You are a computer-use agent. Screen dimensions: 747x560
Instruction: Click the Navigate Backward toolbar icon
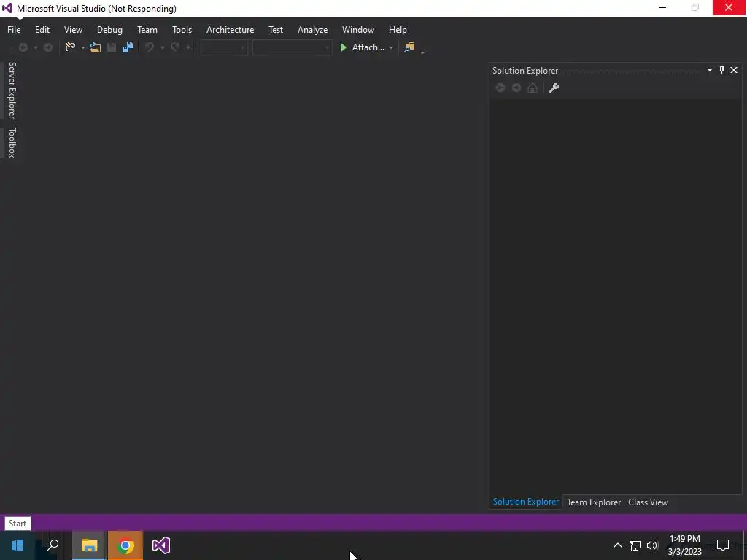click(x=23, y=47)
